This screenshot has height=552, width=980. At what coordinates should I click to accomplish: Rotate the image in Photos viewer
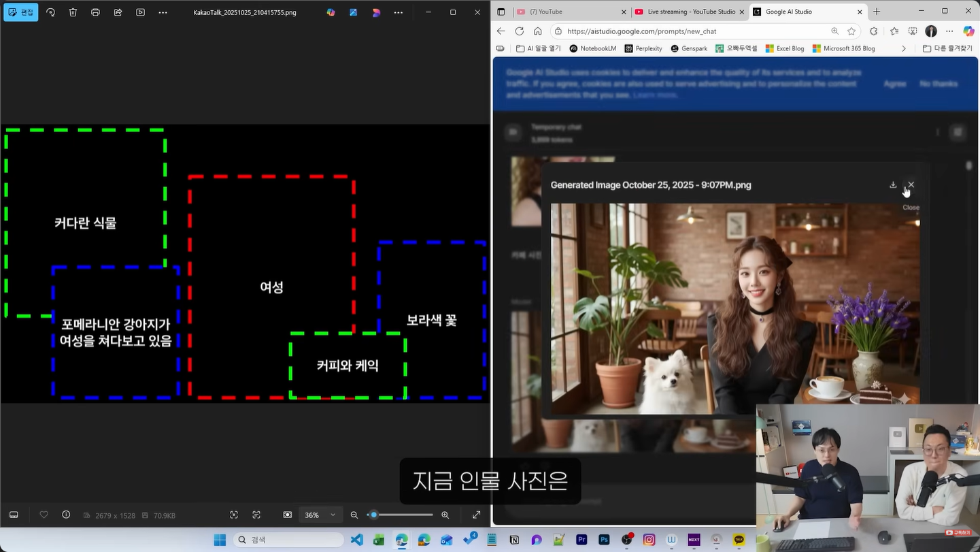(x=50, y=12)
